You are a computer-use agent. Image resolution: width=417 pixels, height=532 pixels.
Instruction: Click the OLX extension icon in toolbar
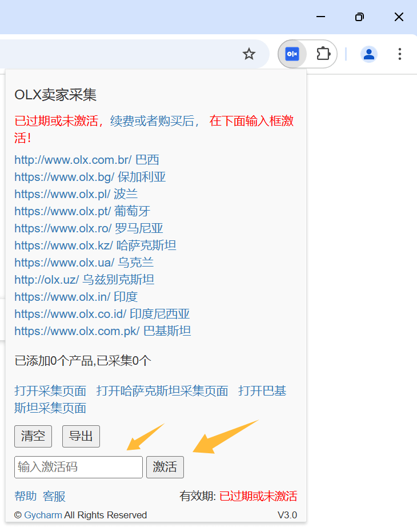(292, 54)
